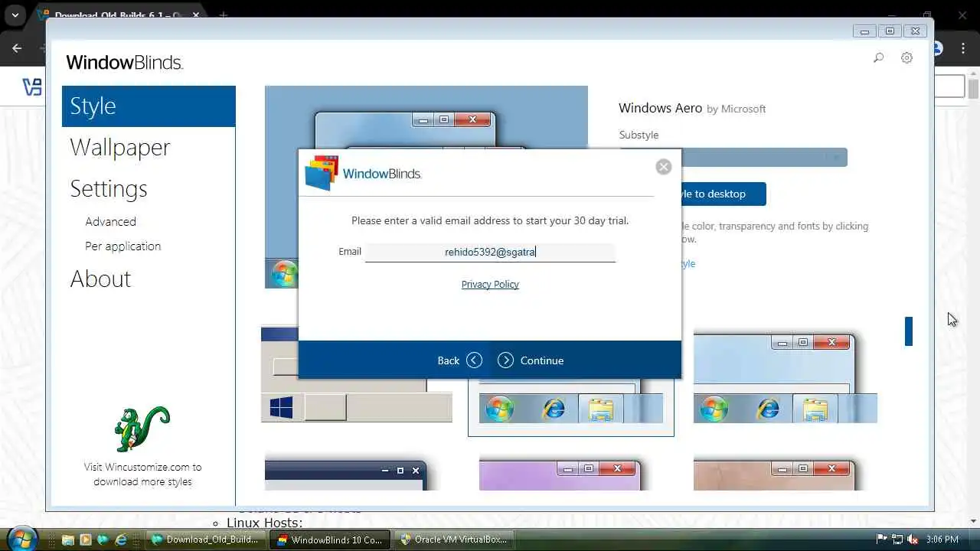Open the file explorer taskbar icon
980x551 pixels.
pos(68,540)
